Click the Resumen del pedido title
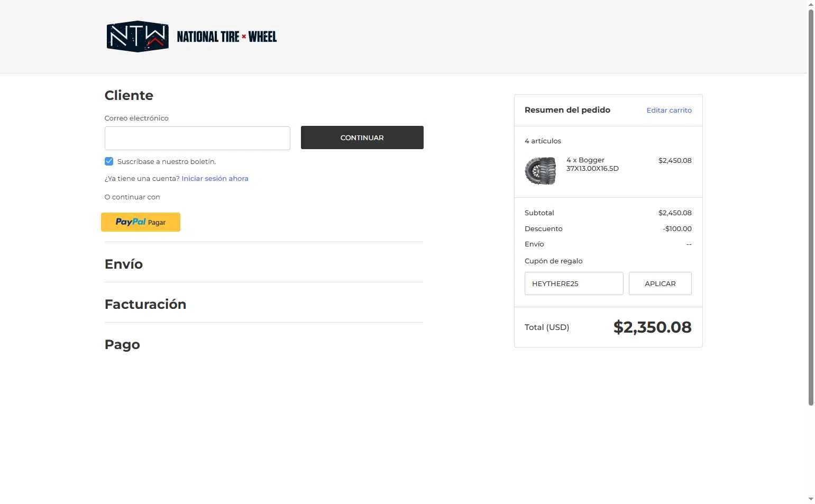 point(567,110)
